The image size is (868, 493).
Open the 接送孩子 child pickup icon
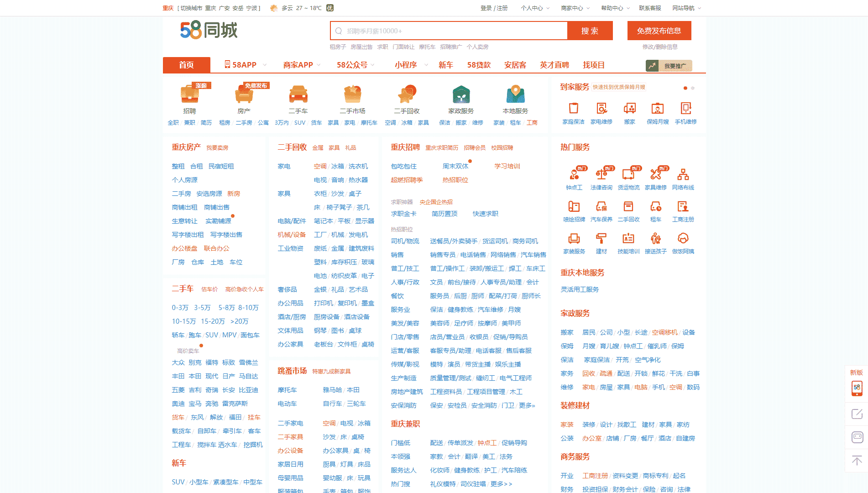pyautogui.click(x=656, y=238)
